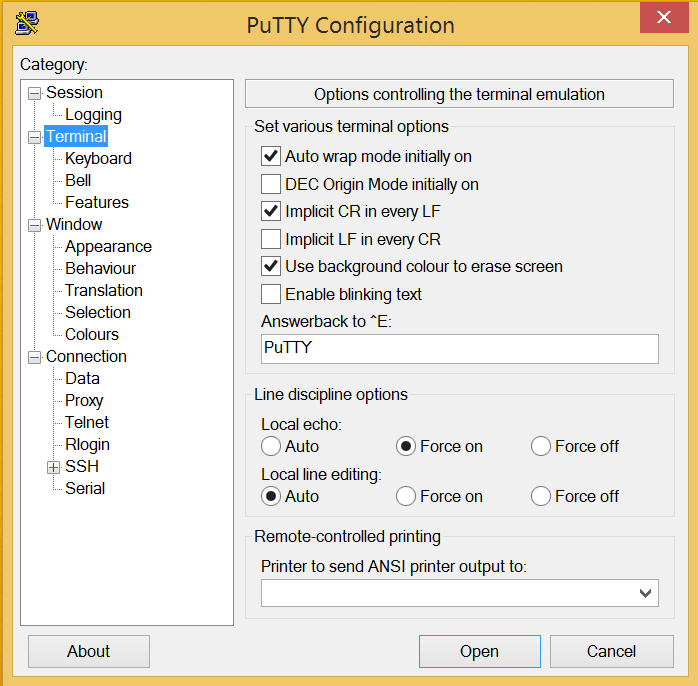Open Selection settings category

tap(98, 313)
